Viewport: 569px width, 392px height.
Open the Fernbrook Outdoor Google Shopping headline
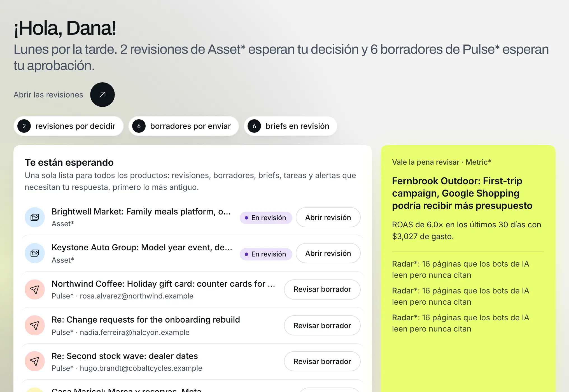[462, 193]
